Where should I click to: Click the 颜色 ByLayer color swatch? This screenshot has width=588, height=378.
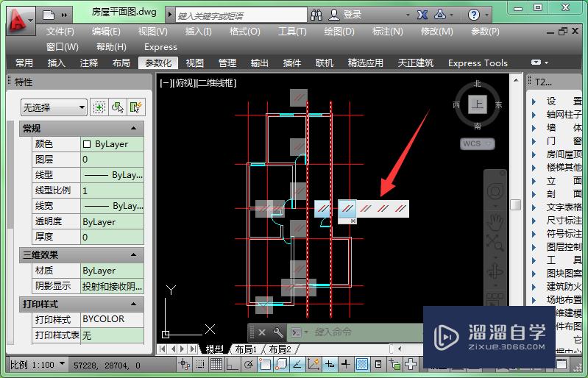point(87,144)
